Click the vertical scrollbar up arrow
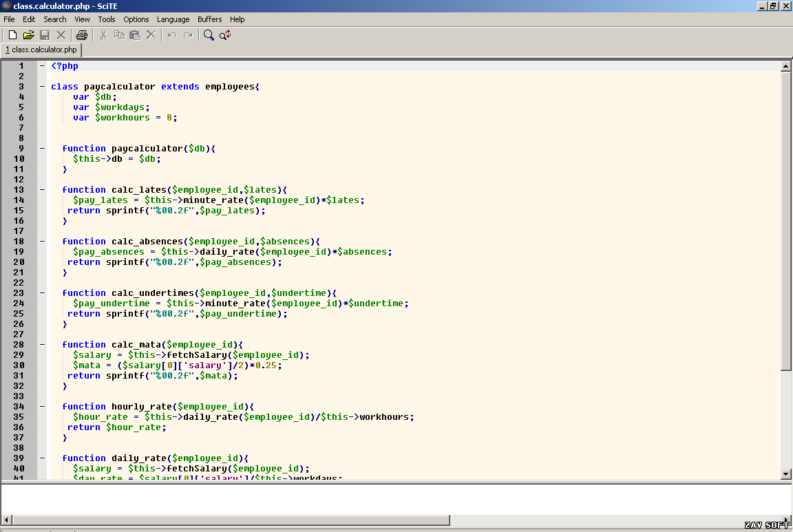Screen dimensions: 793x532 [x=785, y=66]
